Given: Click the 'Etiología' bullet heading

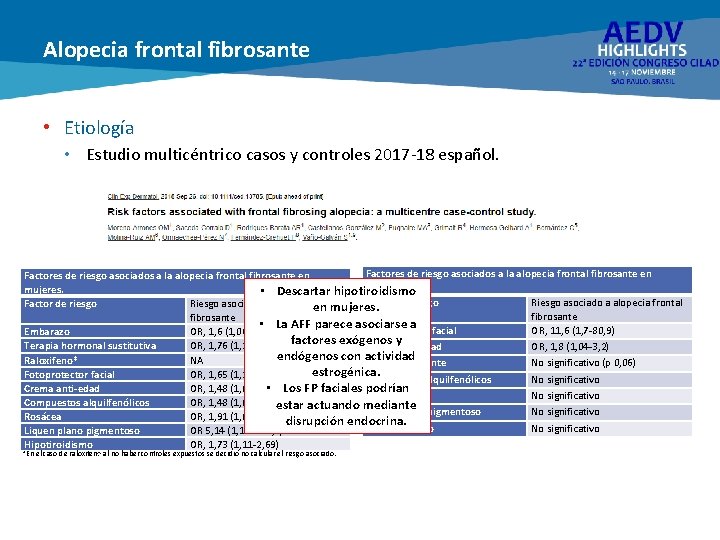Looking at the screenshot, I should click(x=99, y=128).
